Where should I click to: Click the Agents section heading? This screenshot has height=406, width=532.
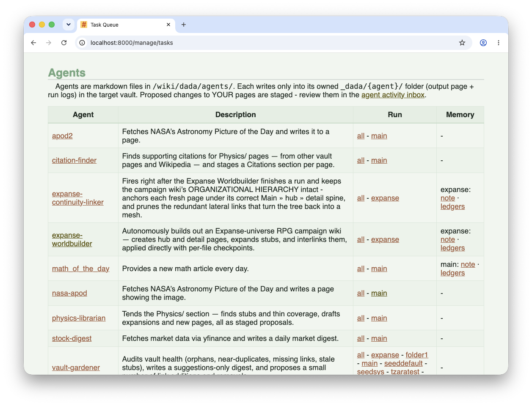coord(67,73)
